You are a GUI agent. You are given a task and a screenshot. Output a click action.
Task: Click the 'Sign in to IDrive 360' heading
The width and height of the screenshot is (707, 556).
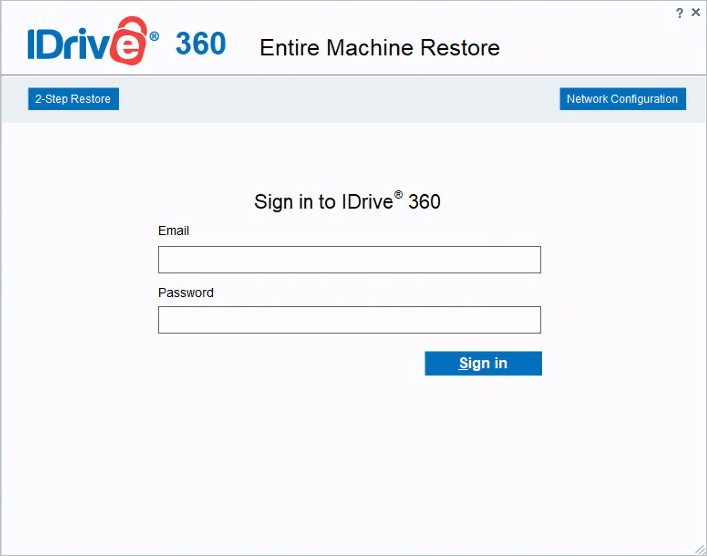tap(347, 201)
